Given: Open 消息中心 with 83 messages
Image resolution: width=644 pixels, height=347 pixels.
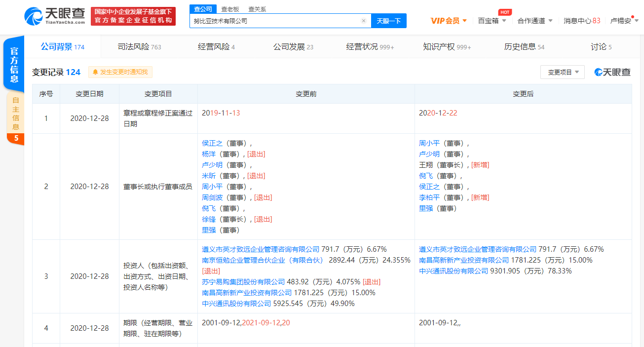Looking at the screenshot, I should click(x=582, y=21).
